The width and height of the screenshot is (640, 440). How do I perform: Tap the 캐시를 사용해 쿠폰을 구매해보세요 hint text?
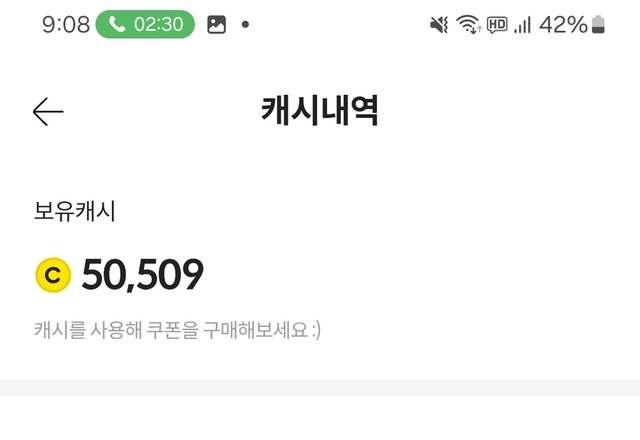coord(177,329)
